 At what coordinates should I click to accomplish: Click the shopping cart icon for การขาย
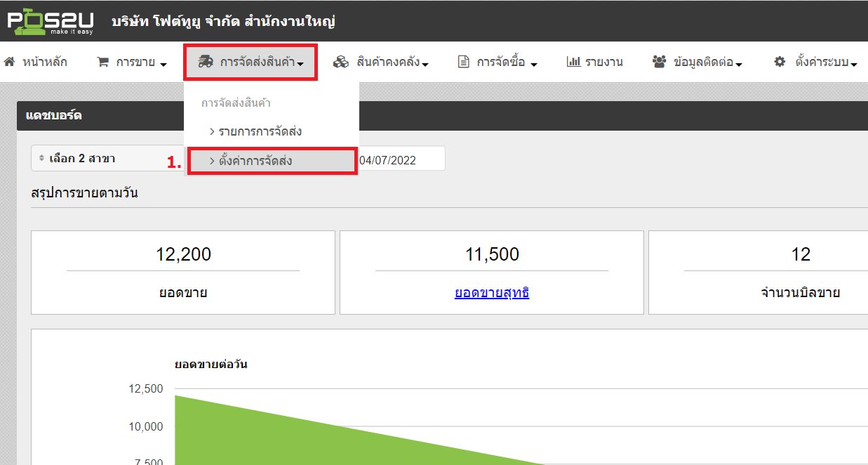[x=103, y=62]
